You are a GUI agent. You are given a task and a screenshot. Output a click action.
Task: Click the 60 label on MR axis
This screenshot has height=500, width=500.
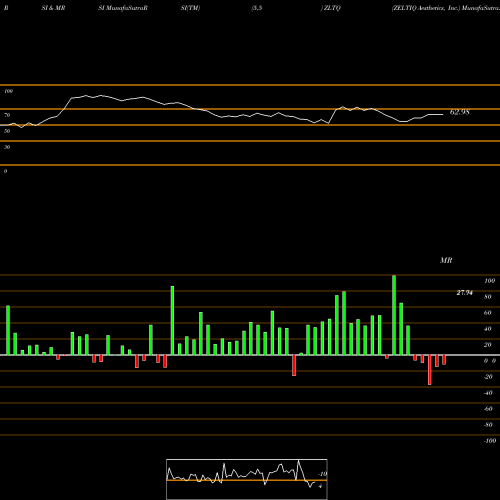point(488,313)
